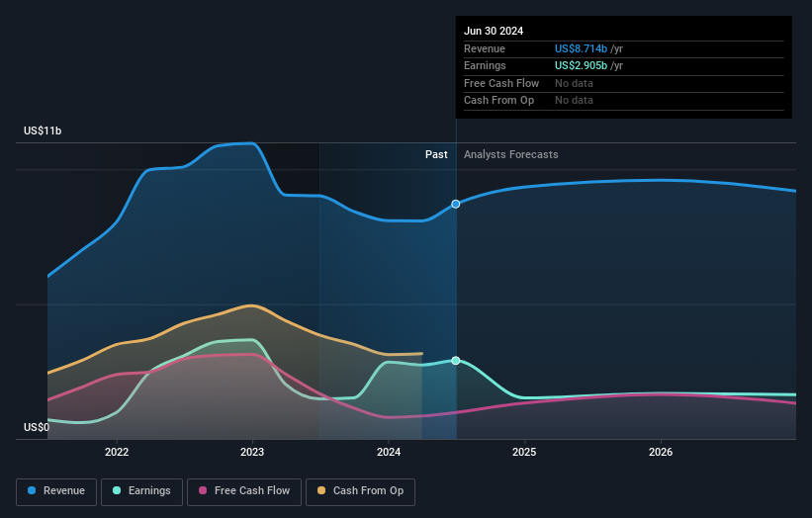Click the 2022 x-axis label
812x518 pixels.
coord(117,452)
